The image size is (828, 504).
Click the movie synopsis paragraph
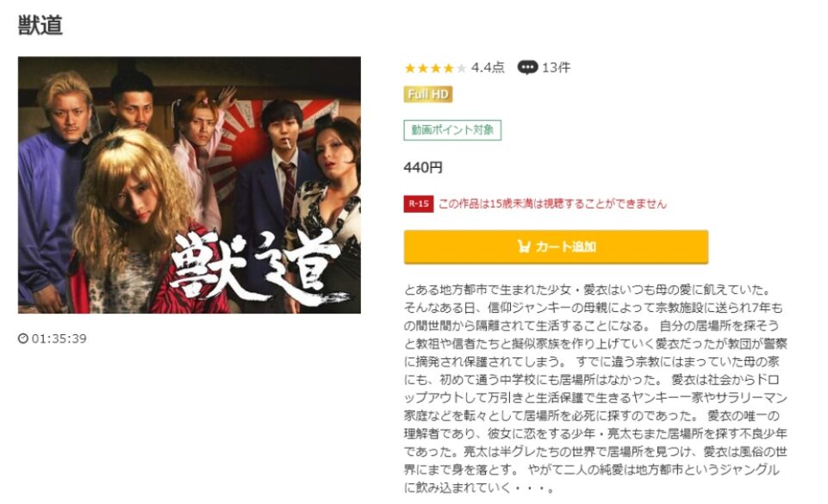click(595, 389)
